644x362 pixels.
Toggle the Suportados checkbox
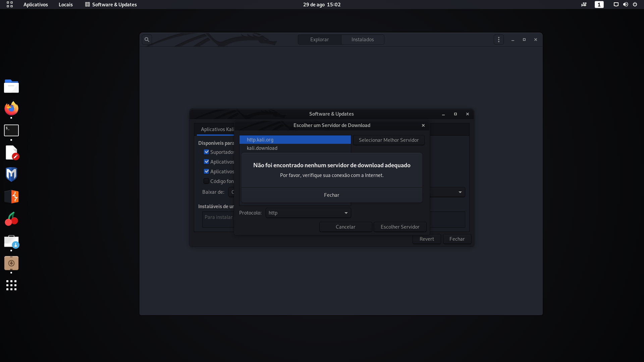tap(206, 152)
